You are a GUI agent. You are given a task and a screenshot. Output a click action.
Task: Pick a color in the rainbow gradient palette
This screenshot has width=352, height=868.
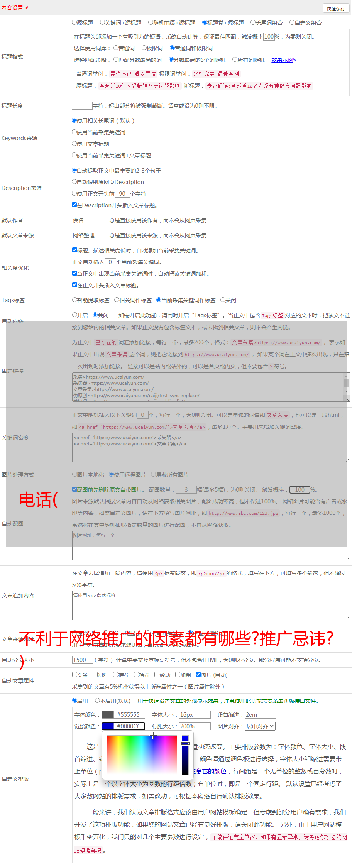click(x=142, y=755)
